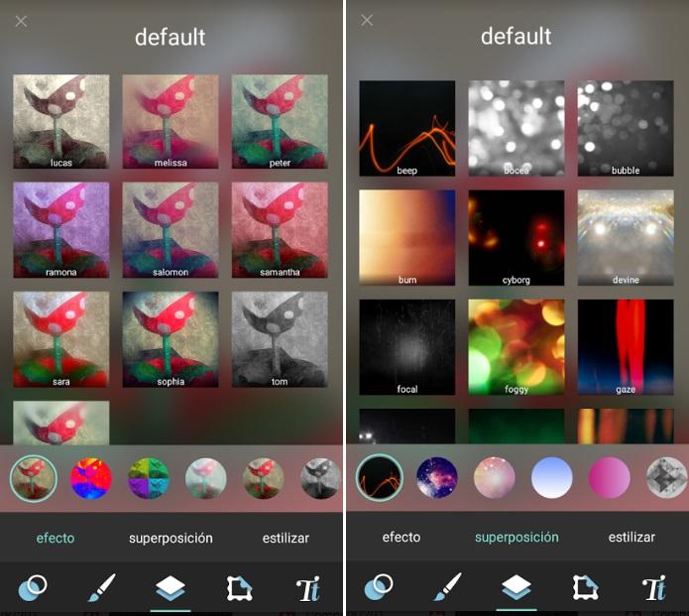Select the dark overlay below focal
Screen dimensions: 689x616
pyautogui.click(x=406, y=427)
